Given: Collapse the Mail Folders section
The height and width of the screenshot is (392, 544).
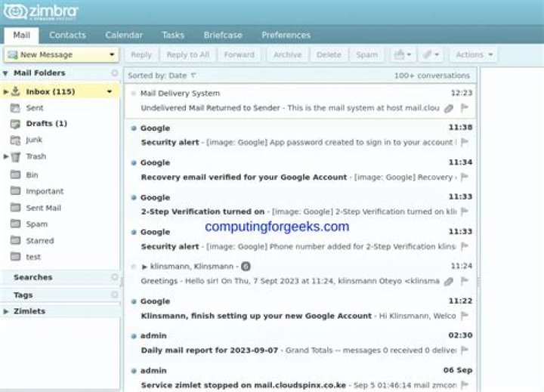Looking at the screenshot, I should tap(5, 73).
